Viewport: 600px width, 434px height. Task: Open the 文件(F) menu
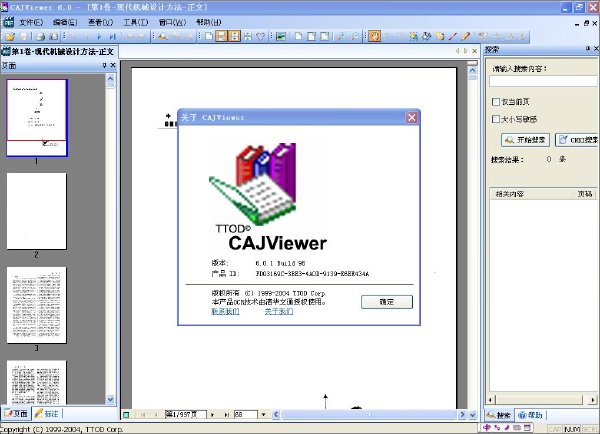click(x=31, y=23)
